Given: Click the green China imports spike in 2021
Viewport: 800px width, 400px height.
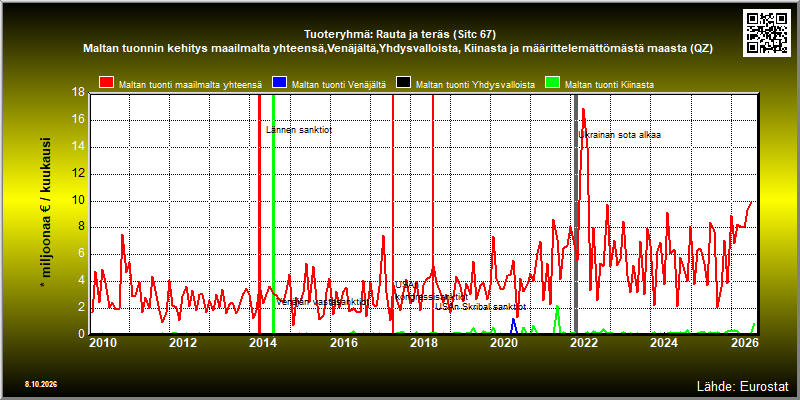Looking at the screenshot, I should [557, 319].
